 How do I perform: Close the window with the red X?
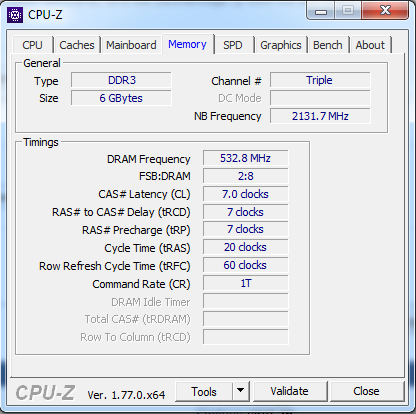tap(385, 11)
